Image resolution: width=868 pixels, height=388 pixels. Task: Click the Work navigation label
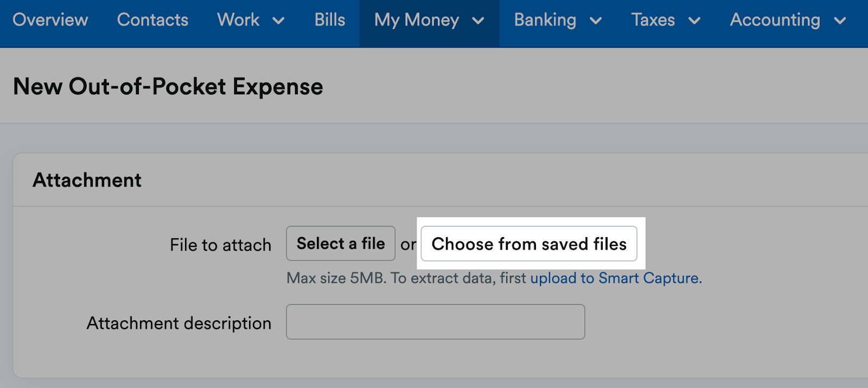[x=238, y=20]
